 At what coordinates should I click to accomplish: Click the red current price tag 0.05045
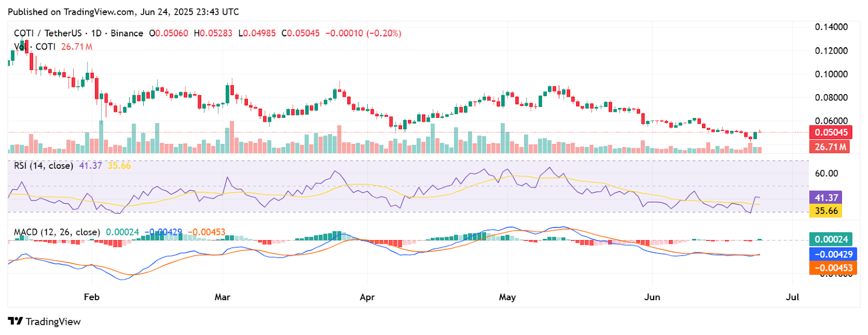click(831, 132)
